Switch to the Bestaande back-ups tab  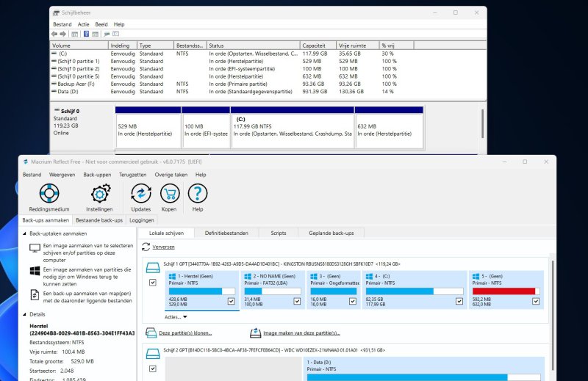[99, 220]
